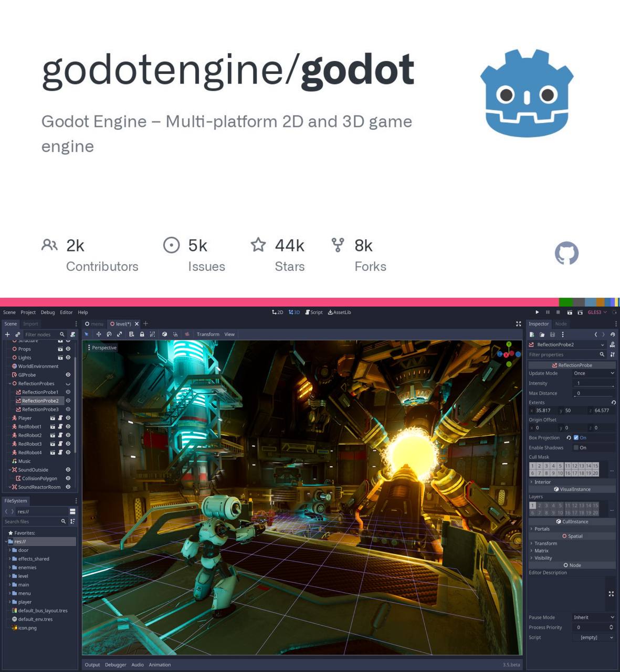Switch to the Node tab

point(561,324)
